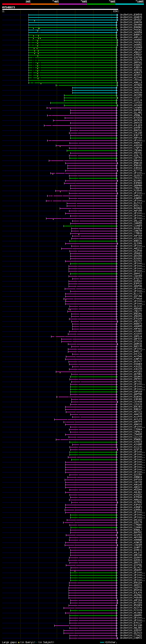Select hit label UniRef100_O49852
146x644 pixels.
click(x=131, y=45)
